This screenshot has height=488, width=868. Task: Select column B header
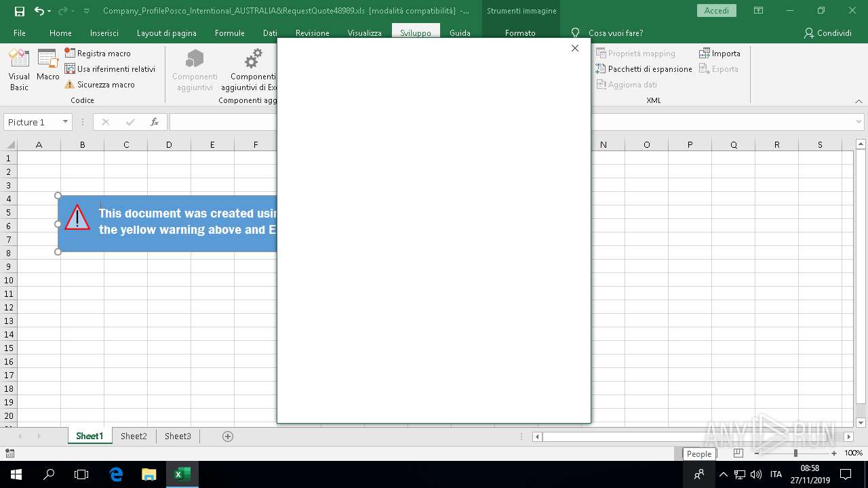(82, 144)
